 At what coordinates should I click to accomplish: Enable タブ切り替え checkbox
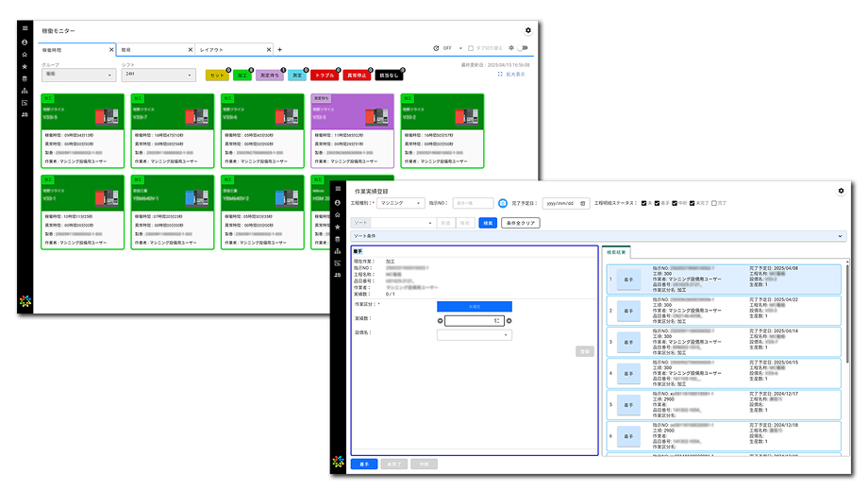click(472, 48)
